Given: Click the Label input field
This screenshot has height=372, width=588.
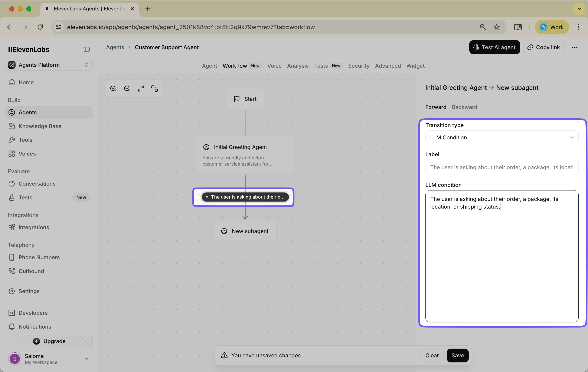Looking at the screenshot, I should [x=501, y=167].
